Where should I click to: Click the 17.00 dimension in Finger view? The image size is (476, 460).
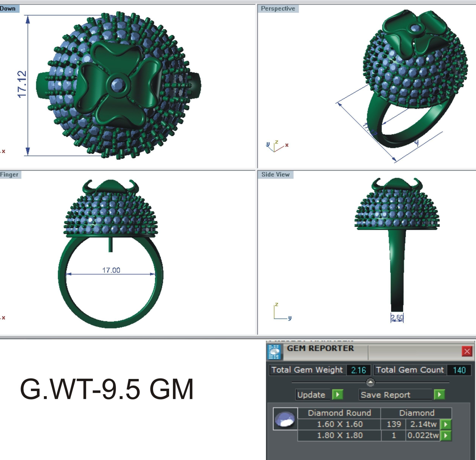tap(111, 270)
